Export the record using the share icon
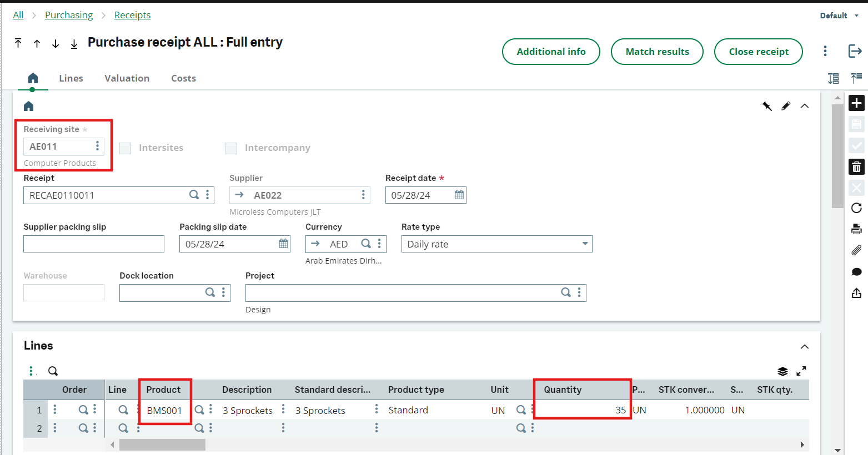 coord(856,293)
